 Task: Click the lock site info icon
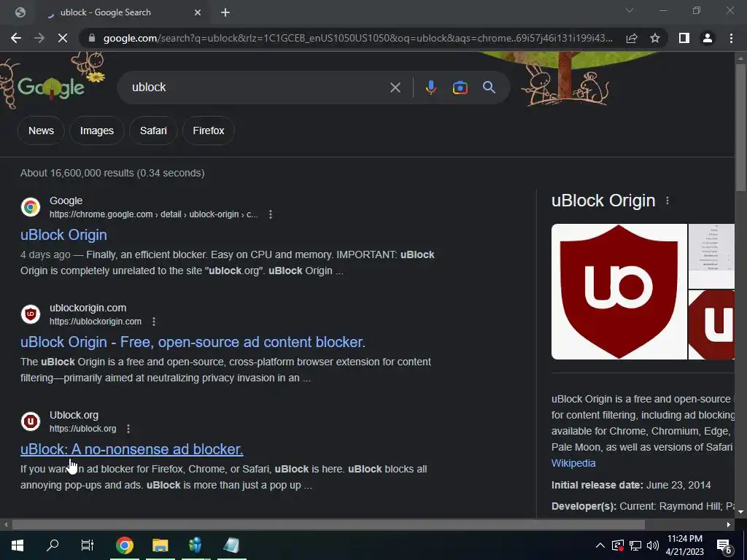click(x=93, y=38)
